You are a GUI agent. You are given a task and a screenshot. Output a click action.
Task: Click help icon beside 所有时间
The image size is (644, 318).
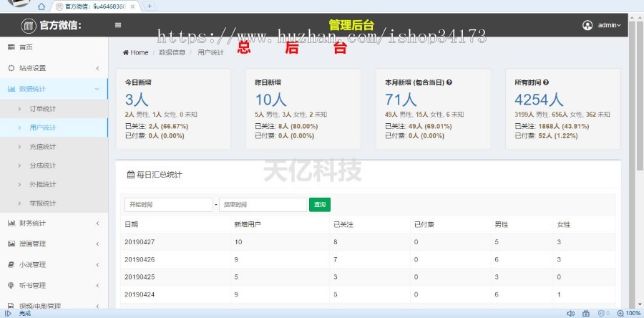click(546, 82)
